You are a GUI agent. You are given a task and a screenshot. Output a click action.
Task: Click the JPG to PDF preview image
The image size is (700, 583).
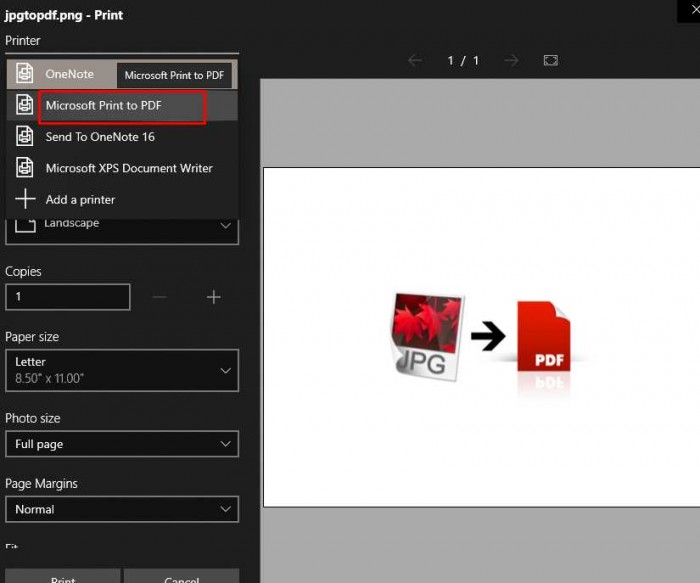click(481, 337)
